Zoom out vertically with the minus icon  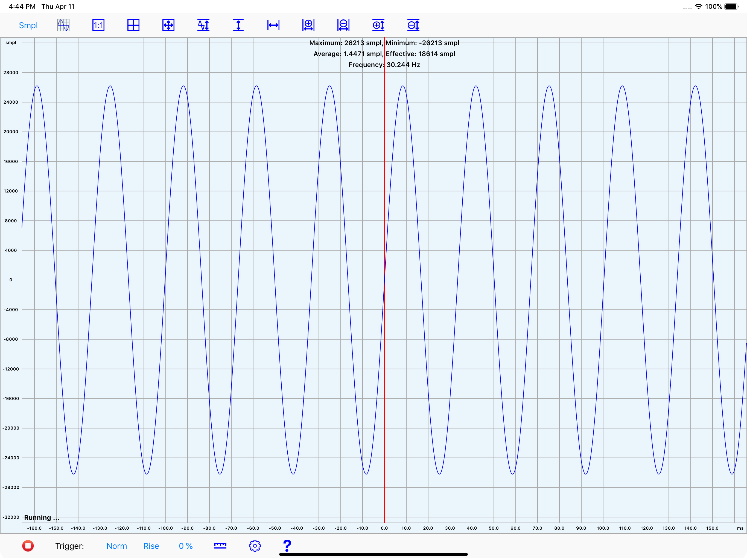413,25
